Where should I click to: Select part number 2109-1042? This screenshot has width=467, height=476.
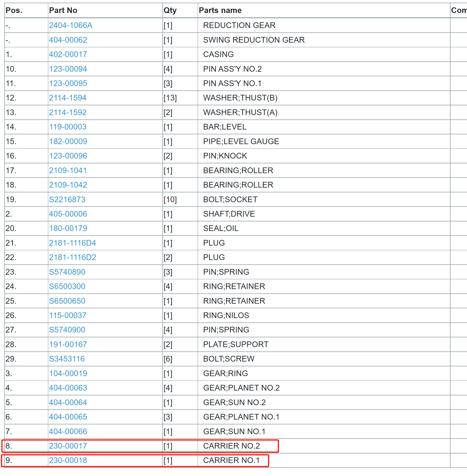pyautogui.click(x=68, y=185)
